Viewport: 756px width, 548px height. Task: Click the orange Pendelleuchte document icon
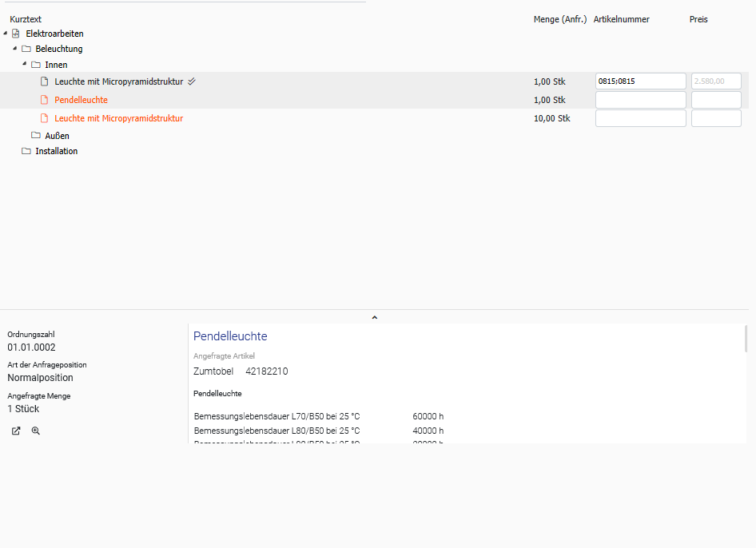tap(45, 100)
